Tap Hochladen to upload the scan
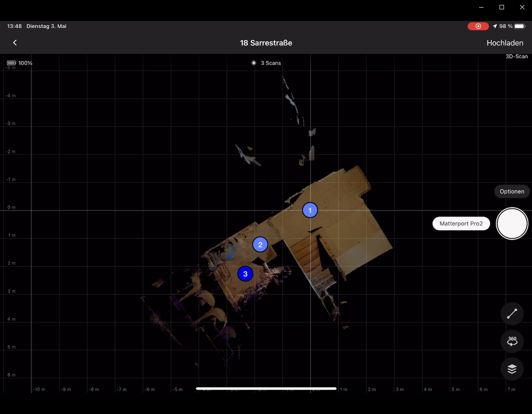 504,43
